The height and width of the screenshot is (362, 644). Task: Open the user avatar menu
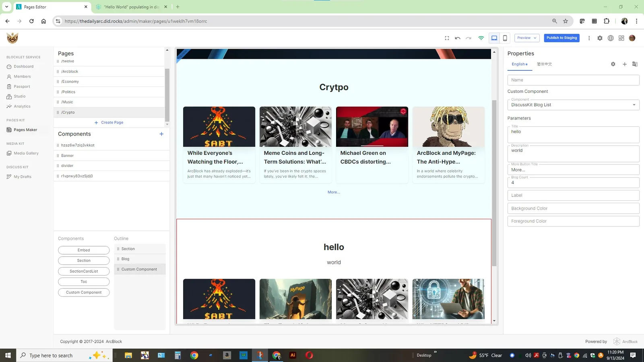click(x=632, y=38)
